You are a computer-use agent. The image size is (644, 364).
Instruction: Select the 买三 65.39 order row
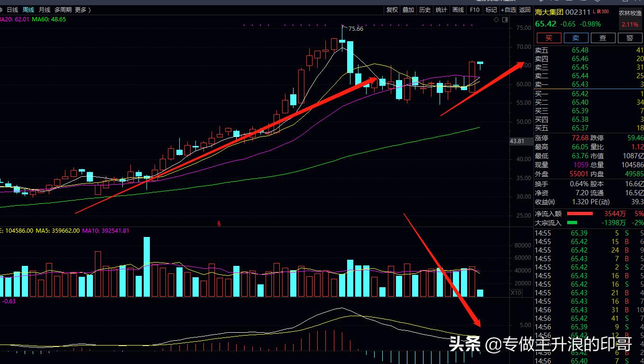pyautogui.click(x=589, y=111)
